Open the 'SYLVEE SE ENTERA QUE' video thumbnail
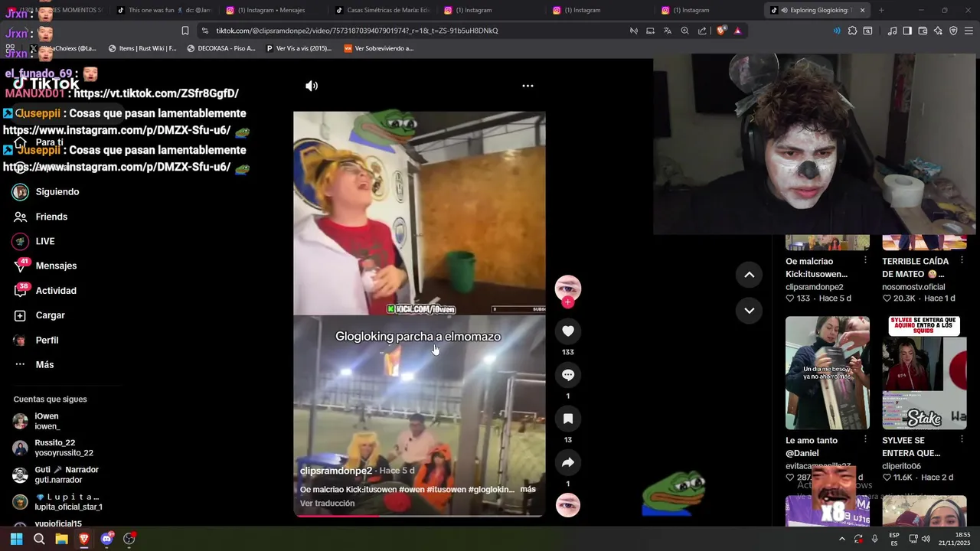 pos(924,373)
